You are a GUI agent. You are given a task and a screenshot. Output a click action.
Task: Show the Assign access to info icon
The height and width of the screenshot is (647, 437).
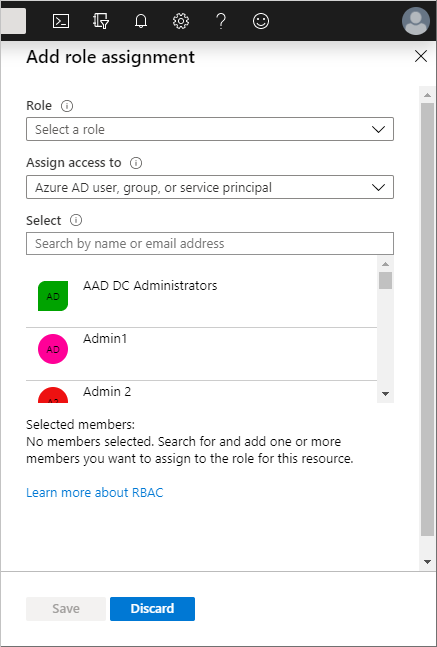(136, 163)
